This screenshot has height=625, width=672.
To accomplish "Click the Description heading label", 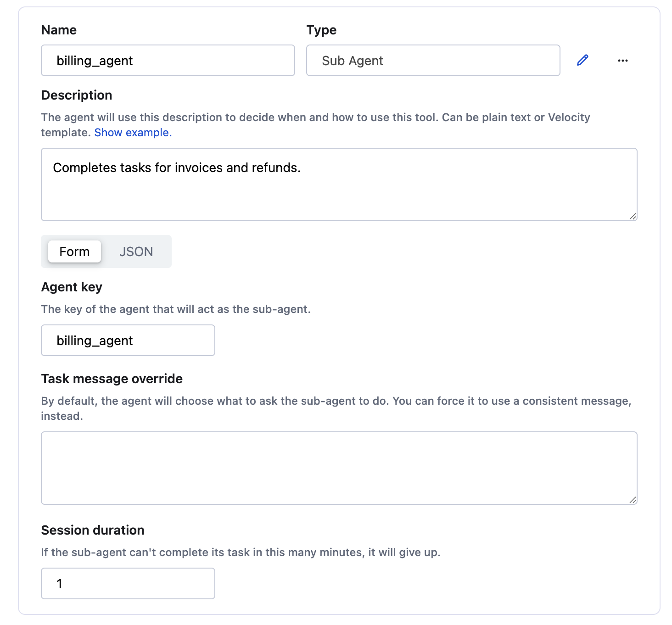I will tap(77, 95).
